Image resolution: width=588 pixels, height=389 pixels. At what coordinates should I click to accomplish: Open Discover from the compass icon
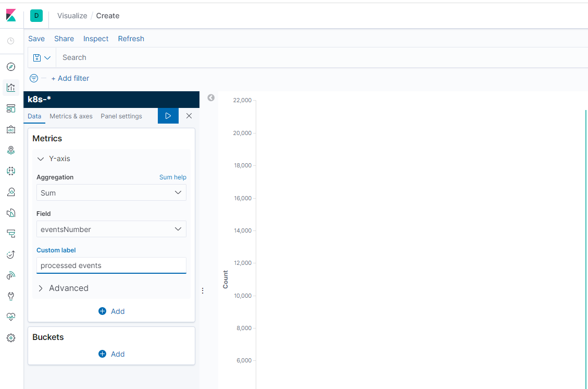coord(11,67)
